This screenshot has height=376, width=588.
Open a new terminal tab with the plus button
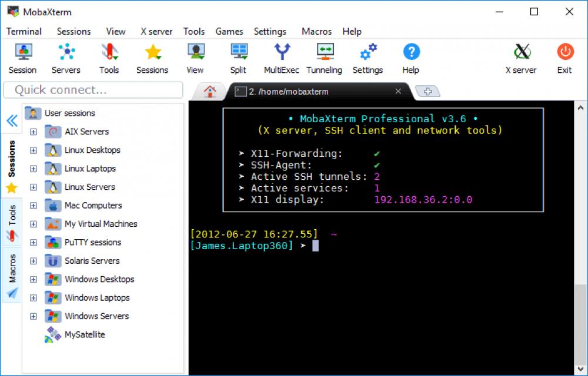pos(427,91)
